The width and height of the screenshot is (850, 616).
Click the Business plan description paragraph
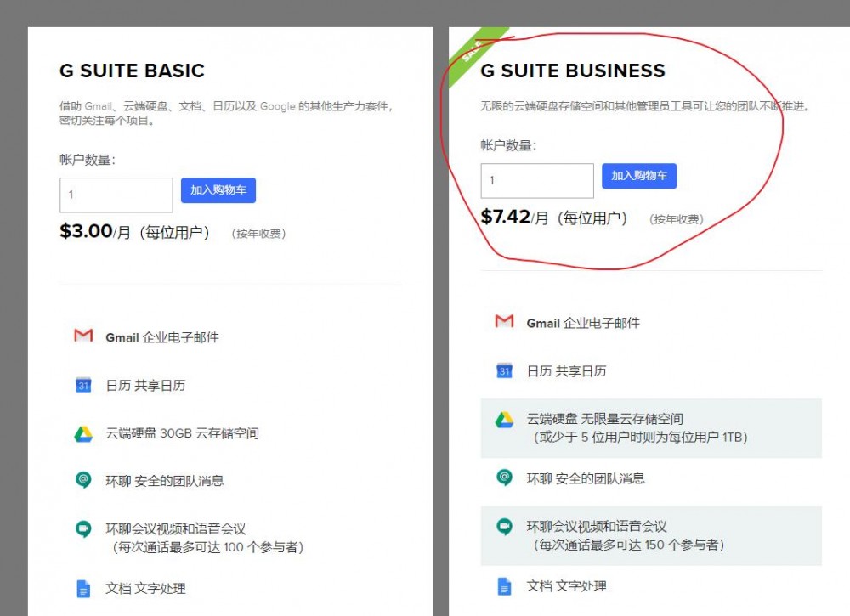[645, 106]
